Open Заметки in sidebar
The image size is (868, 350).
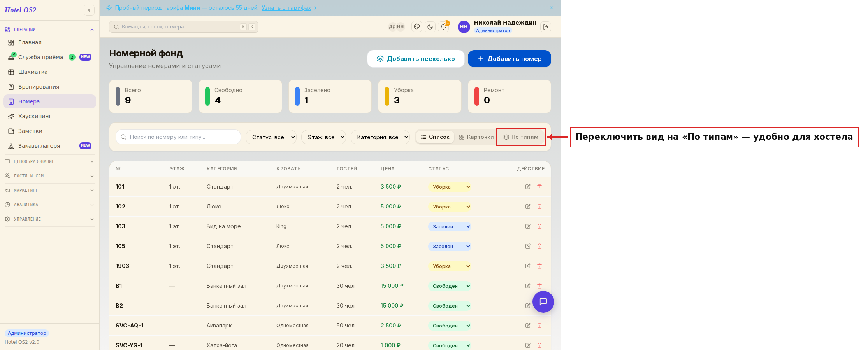(49, 131)
